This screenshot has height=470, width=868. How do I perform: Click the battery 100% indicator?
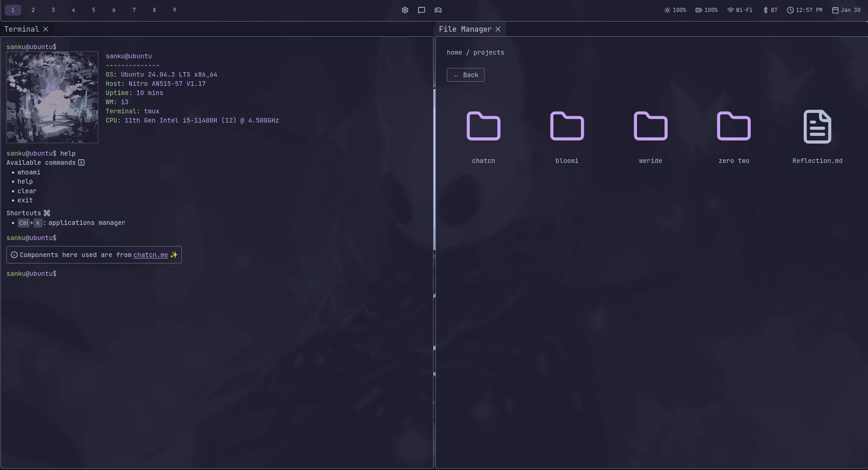[x=706, y=10]
